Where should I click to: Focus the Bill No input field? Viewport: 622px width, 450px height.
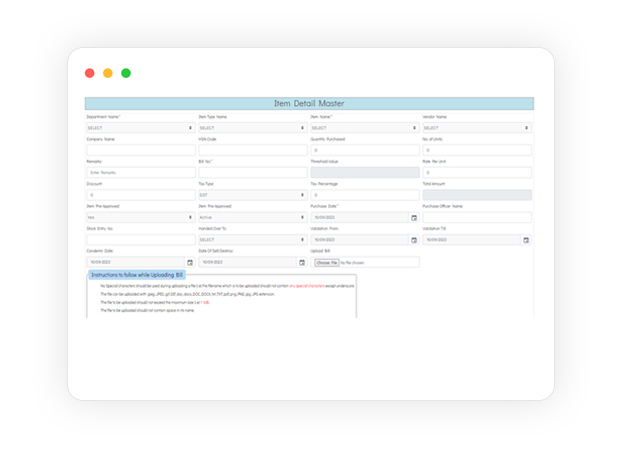click(253, 173)
